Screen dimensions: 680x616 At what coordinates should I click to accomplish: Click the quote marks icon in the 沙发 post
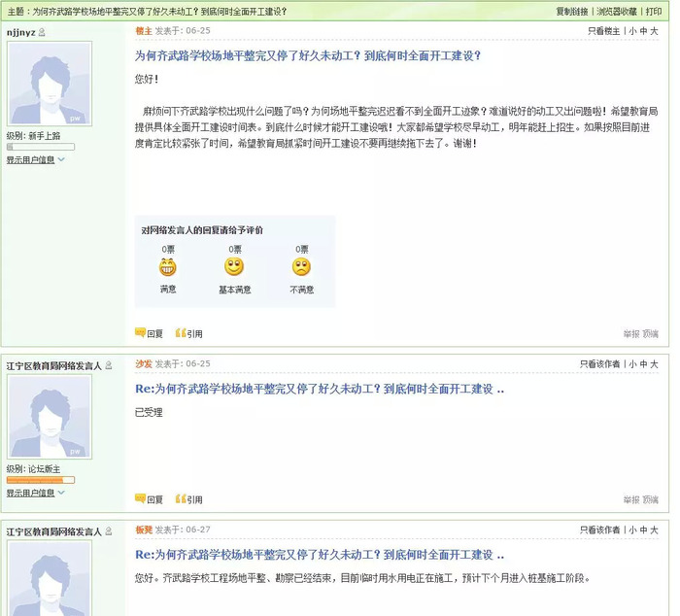click(x=181, y=498)
